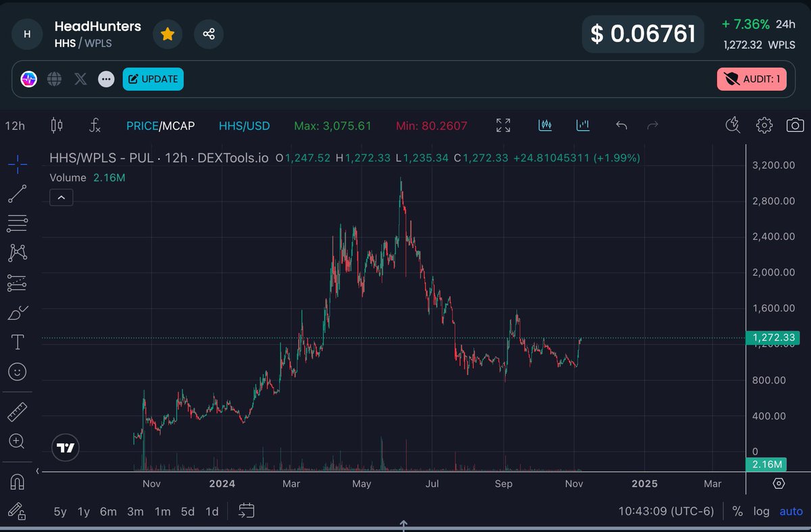The image size is (811, 532).
Task: Redo the last chart action
Action: click(x=653, y=125)
